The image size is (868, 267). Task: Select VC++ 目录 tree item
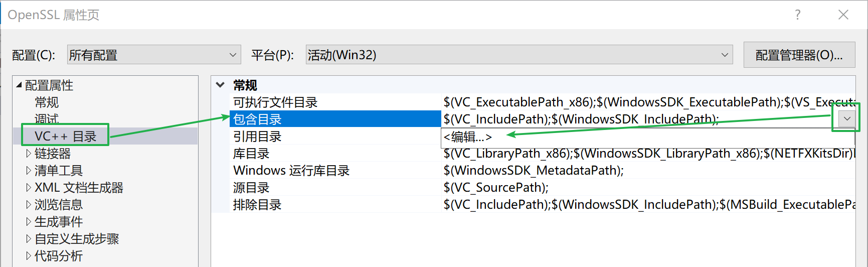click(x=65, y=136)
